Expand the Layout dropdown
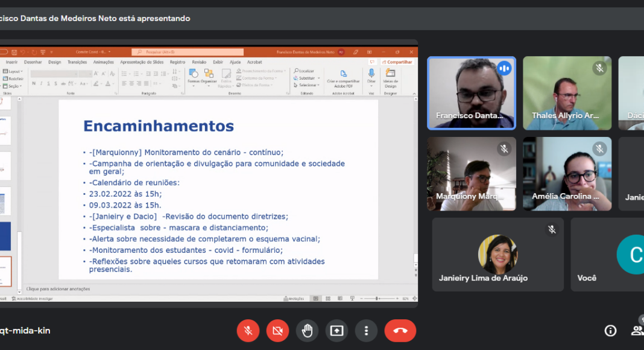 [x=13, y=71]
